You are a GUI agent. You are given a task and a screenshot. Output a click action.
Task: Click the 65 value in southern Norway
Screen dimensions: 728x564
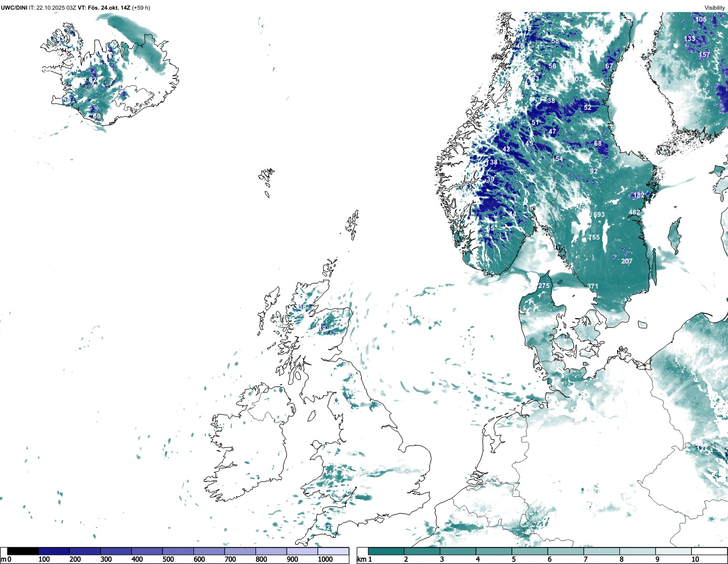click(490, 228)
